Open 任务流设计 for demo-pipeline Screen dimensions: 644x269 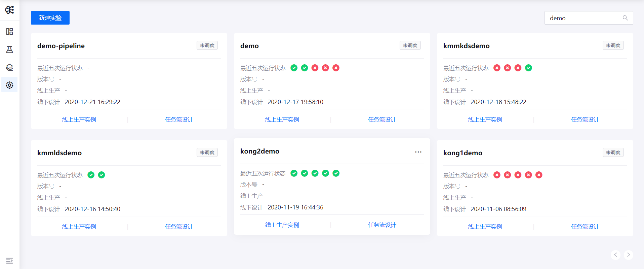click(x=179, y=120)
